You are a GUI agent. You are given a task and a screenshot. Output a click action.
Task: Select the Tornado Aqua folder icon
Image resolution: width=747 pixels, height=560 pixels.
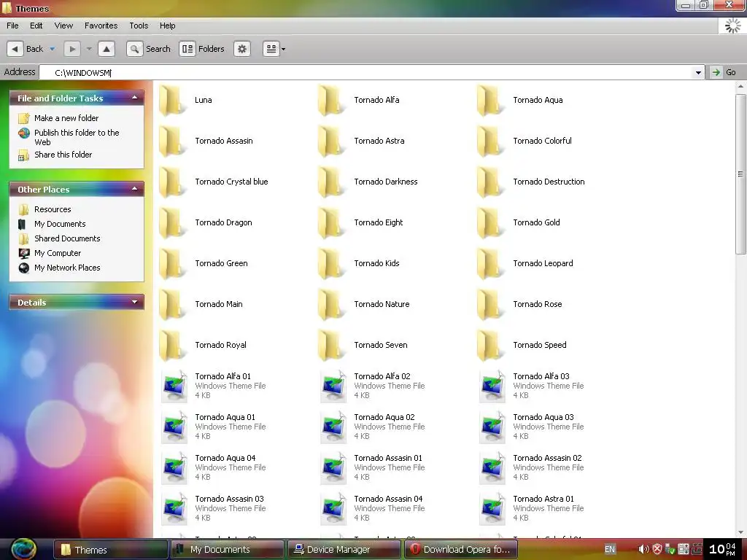click(490, 100)
